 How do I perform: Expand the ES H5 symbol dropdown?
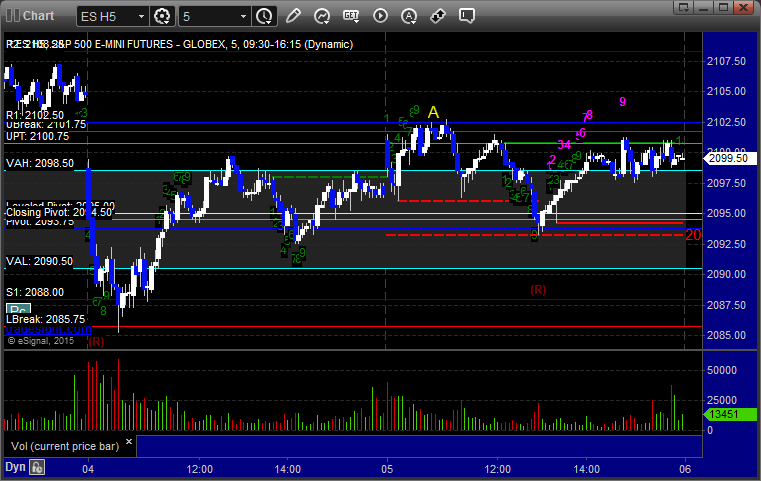(x=141, y=17)
